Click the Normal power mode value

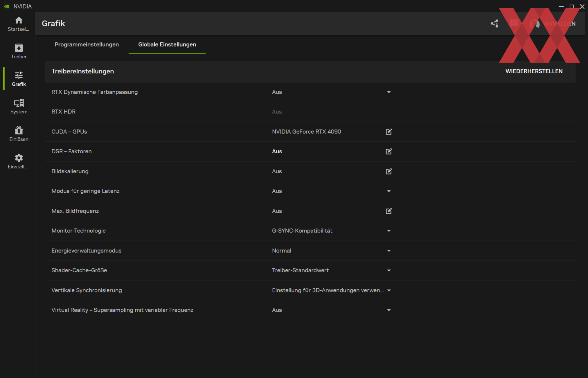coord(281,251)
